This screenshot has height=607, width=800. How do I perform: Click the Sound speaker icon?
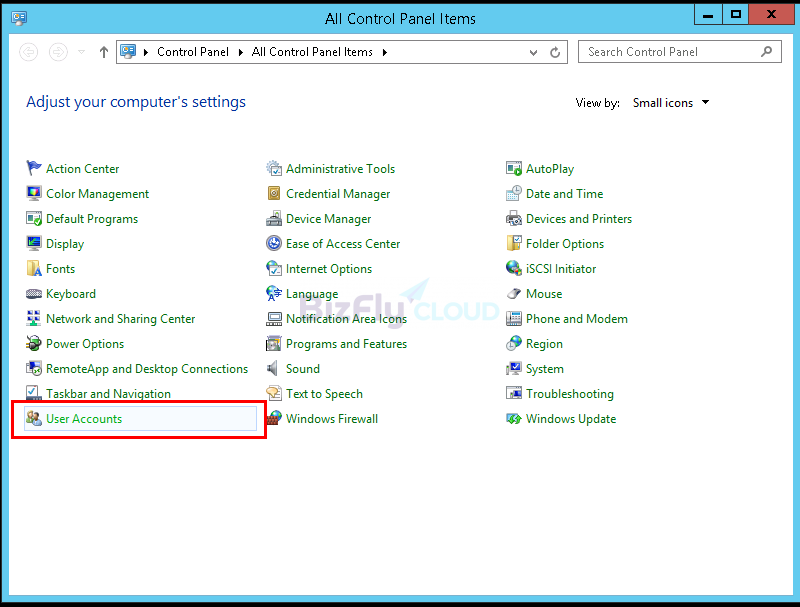[273, 368]
